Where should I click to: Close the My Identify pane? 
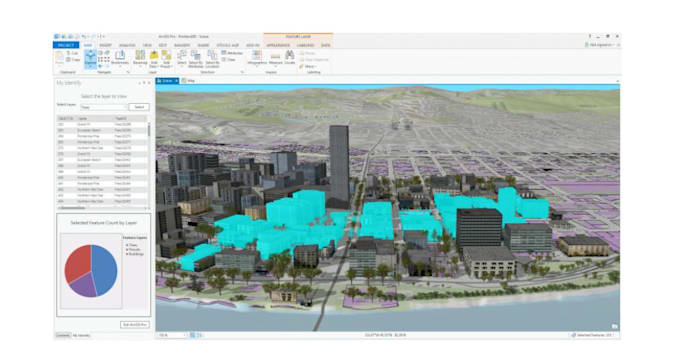(x=149, y=83)
